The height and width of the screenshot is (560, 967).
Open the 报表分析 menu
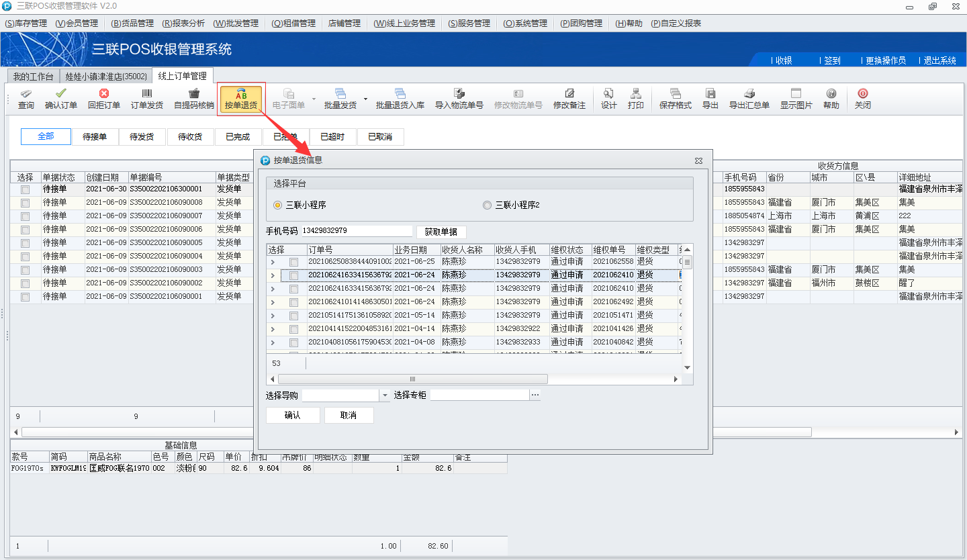(183, 24)
